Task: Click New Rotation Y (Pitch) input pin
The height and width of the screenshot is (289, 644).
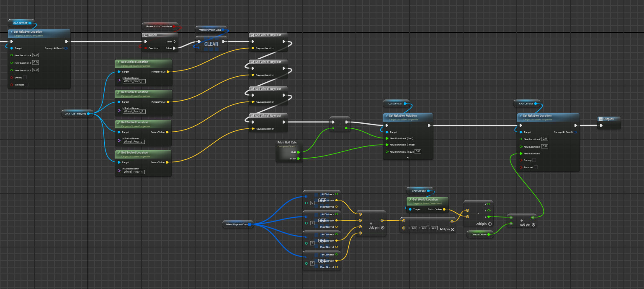Action: pyautogui.click(x=386, y=145)
